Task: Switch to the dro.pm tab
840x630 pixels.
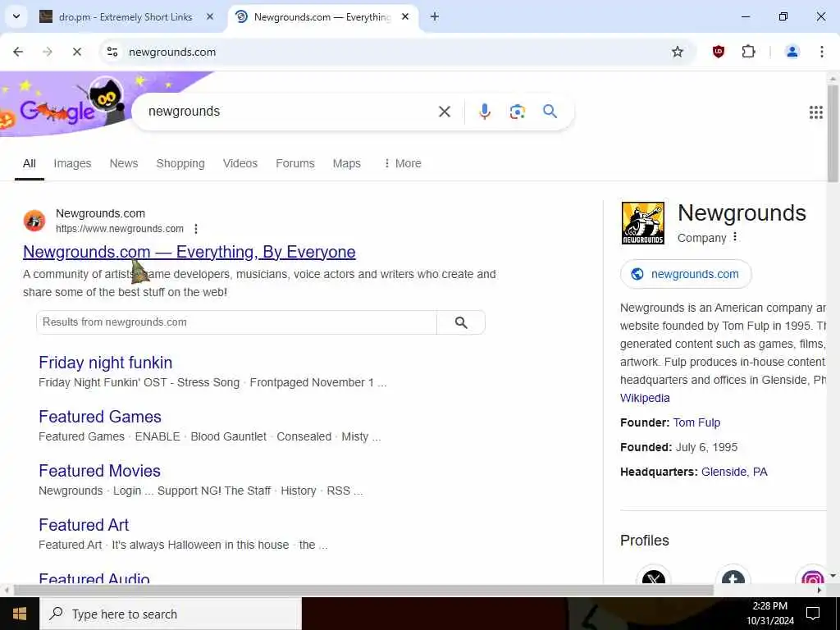Action: coord(125,17)
